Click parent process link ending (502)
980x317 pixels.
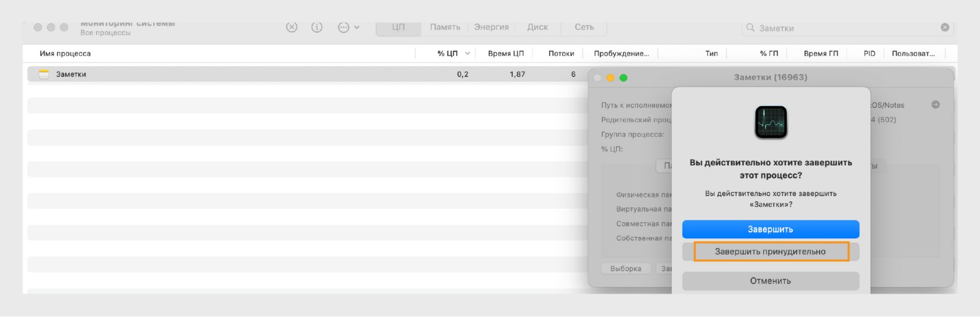click(884, 119)
